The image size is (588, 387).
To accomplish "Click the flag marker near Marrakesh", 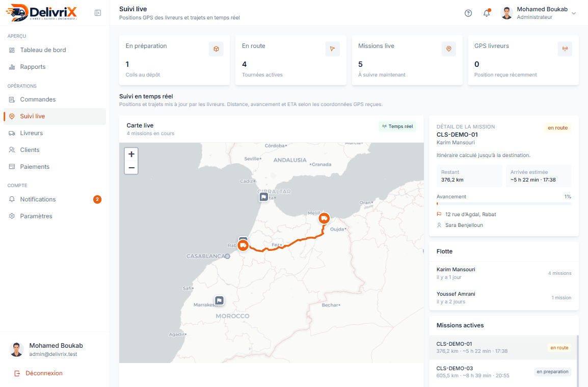I will tap(220, 300).
